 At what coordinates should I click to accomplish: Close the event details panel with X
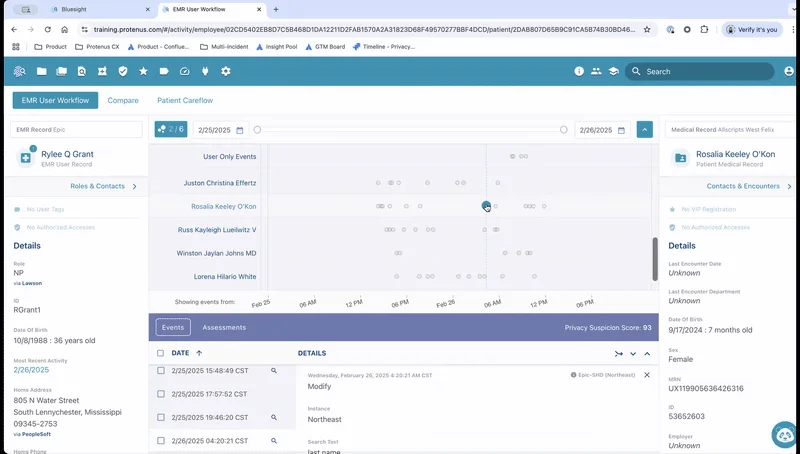646,375
